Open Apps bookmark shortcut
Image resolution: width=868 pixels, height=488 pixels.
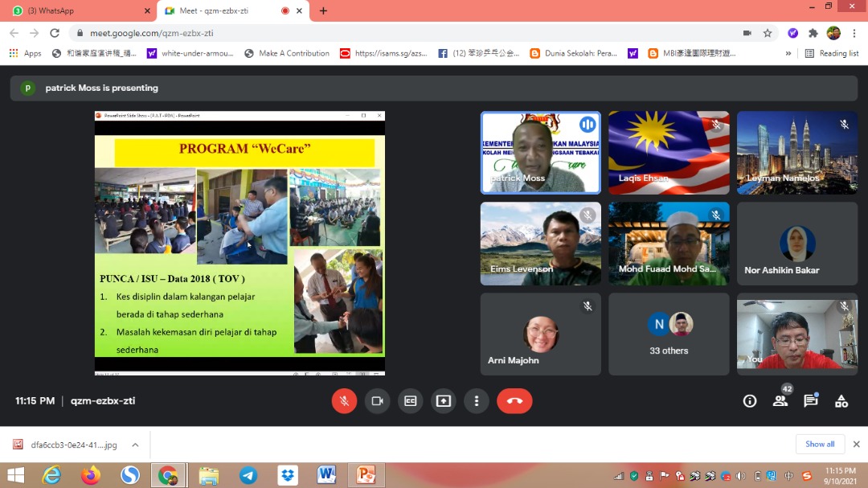coord(26,53)
